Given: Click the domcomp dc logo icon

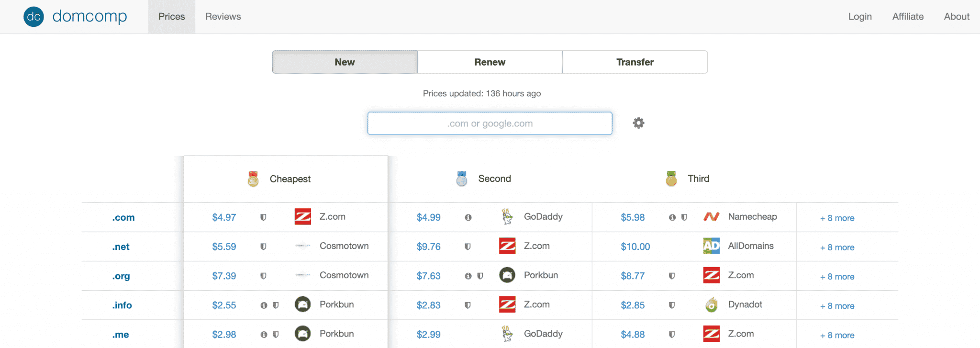Looking at the screenshot, I should coord(33,17).
